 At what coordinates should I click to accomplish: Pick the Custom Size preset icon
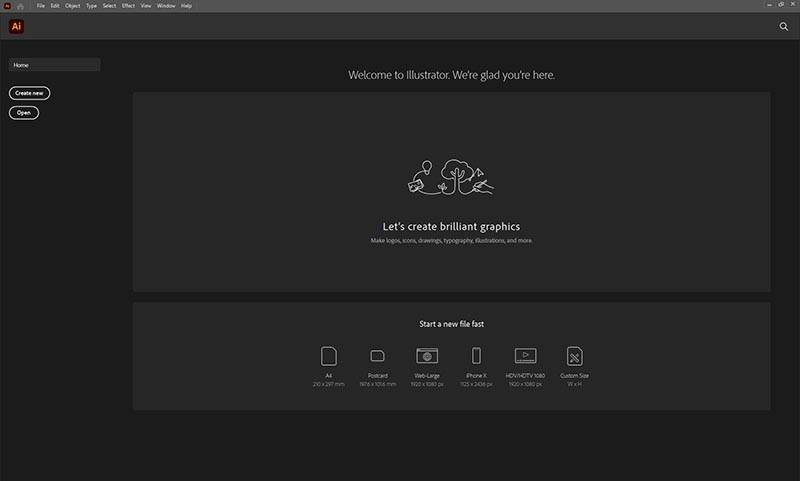(x=574, y=356)
